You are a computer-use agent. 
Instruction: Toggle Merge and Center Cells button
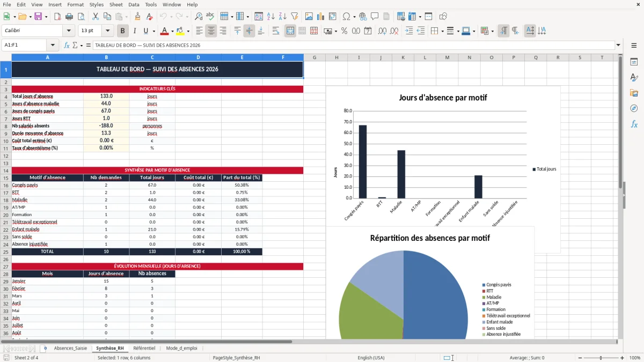point(290,31)
